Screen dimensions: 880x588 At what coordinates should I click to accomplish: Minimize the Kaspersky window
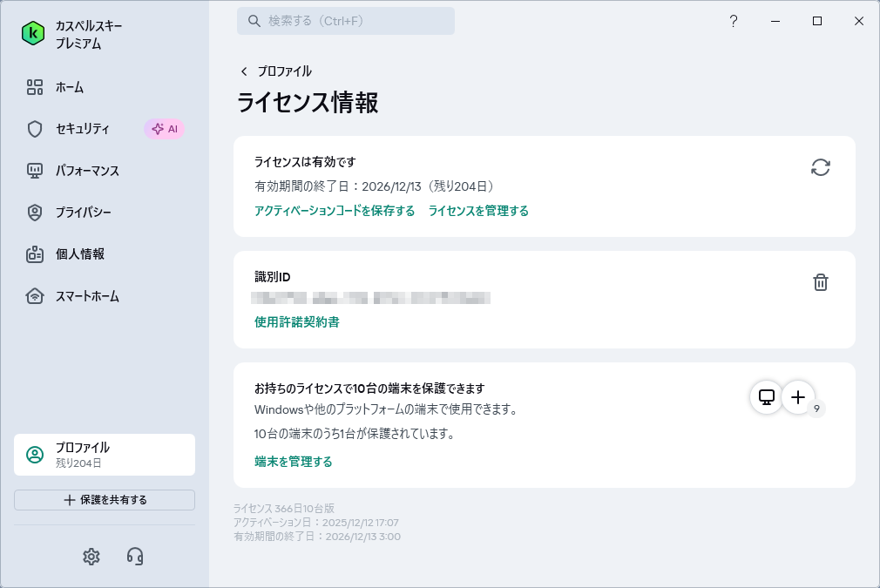[x=775, y=21]
